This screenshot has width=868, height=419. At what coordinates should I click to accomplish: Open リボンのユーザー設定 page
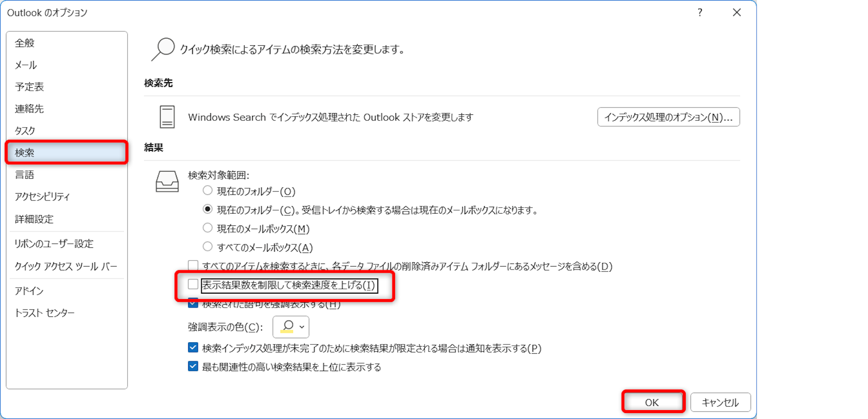tap(54, 244)
